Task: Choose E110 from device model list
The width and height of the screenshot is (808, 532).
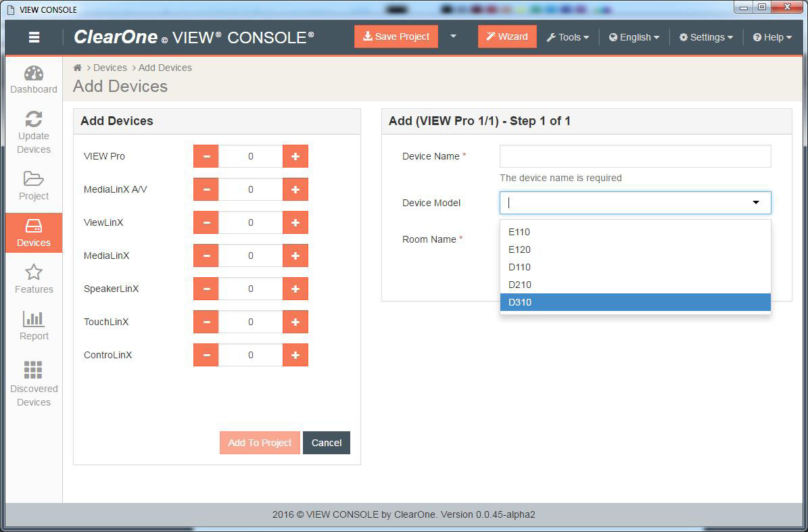Action: pos(636,232)
